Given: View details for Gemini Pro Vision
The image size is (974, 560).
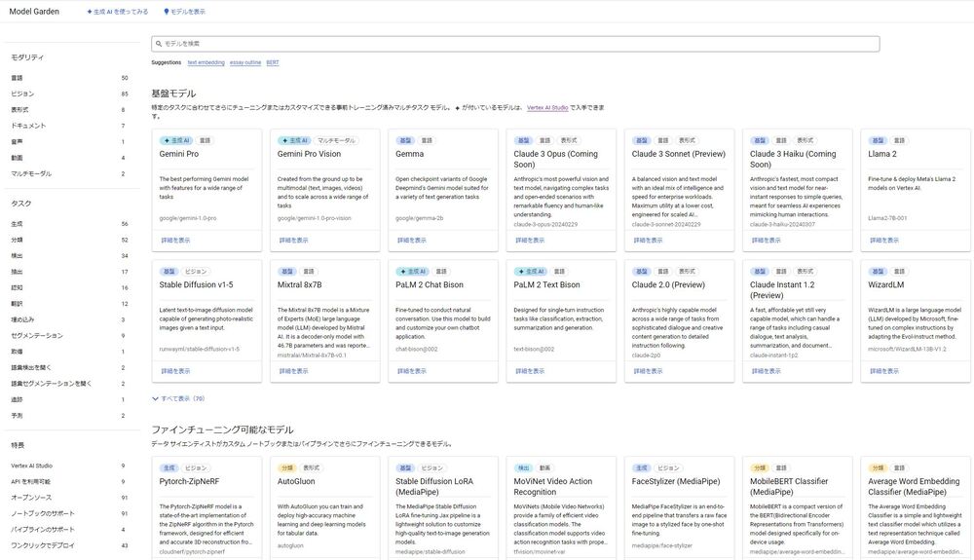Looking at the screenshot, I should point(294,241).
